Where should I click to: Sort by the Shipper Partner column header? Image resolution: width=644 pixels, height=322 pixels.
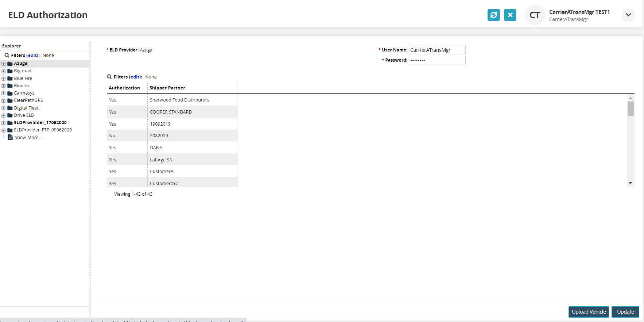167,88
